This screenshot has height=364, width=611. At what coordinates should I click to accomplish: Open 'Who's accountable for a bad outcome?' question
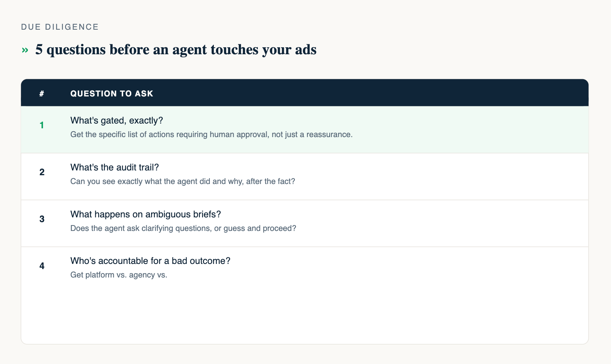click(x=150, y=261)
